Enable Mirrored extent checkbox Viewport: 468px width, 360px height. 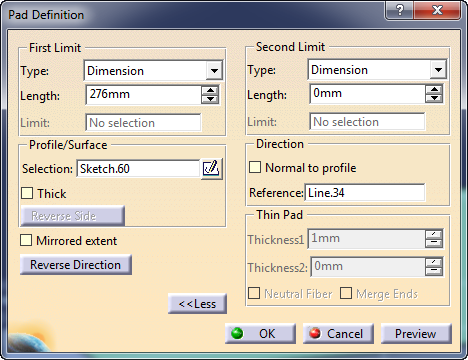26,240
